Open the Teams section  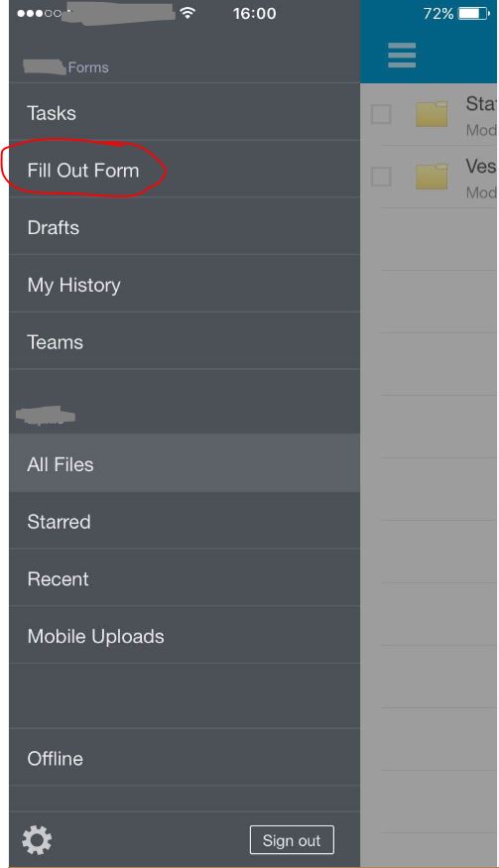point(185,342)
